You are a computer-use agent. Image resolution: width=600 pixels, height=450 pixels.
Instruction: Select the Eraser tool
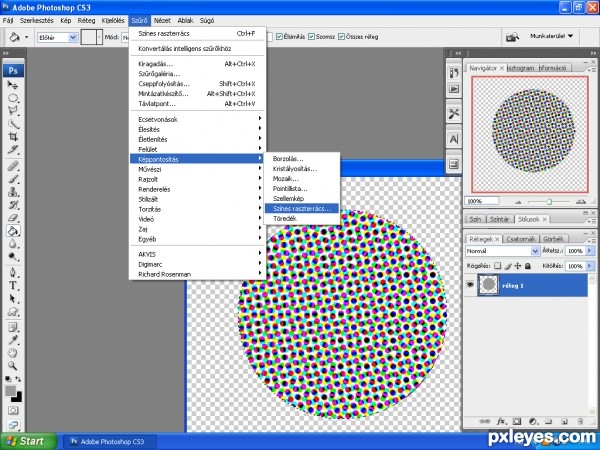coord(13,218)
